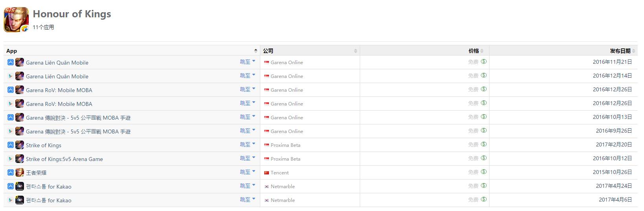Open 跳至 dropdown in row dated 2016年12月14日

(x=248, y=76)
